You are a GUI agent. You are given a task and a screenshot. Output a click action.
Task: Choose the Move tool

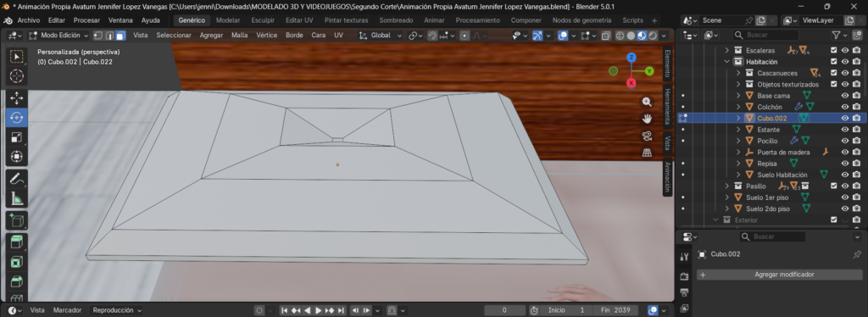point(17,98)
